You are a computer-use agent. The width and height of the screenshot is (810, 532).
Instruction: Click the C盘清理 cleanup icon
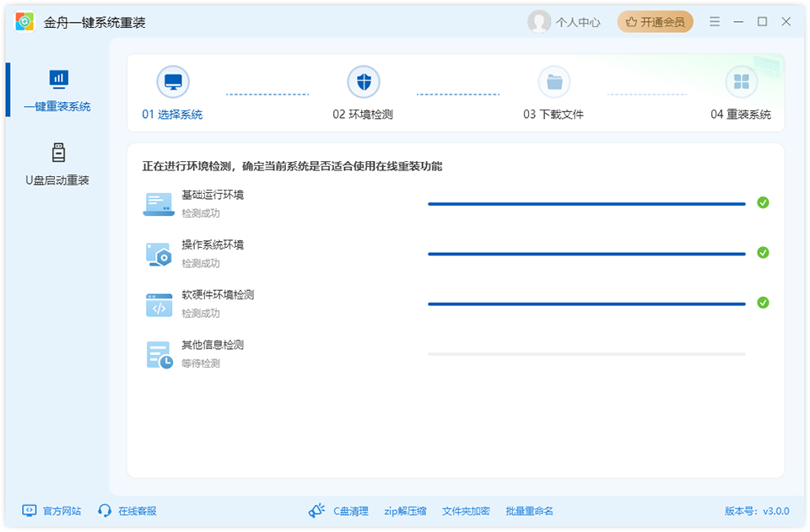(316, 510)
